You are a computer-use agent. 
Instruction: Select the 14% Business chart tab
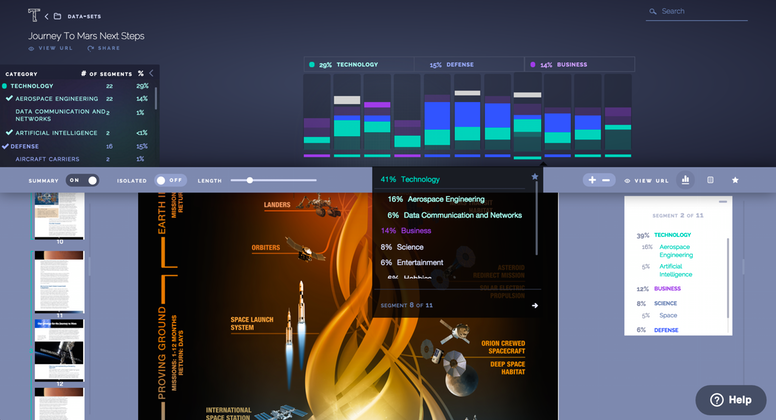(x=580, y=64)
